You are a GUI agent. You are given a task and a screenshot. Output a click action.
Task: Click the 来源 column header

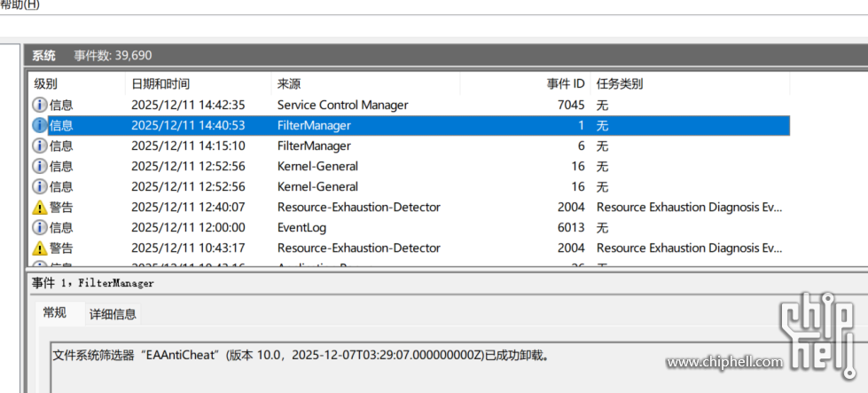pyautogui.click(x=289, y=84)
